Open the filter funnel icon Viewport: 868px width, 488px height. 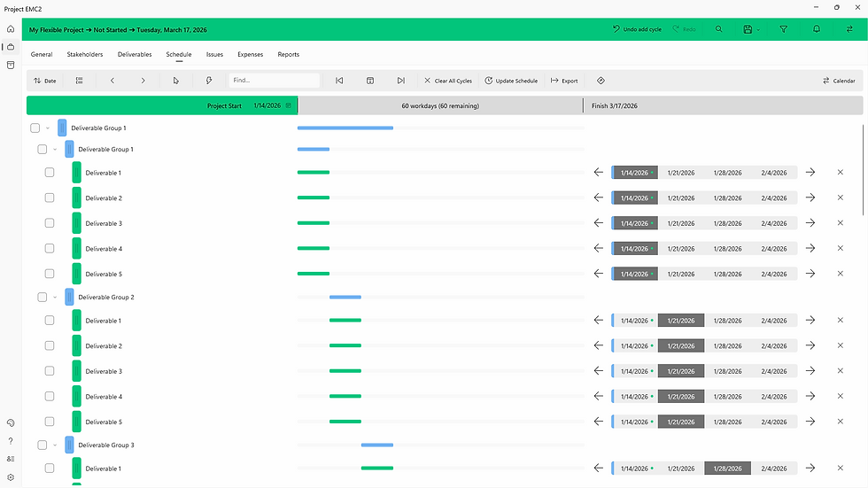click(x=783, y=29)
